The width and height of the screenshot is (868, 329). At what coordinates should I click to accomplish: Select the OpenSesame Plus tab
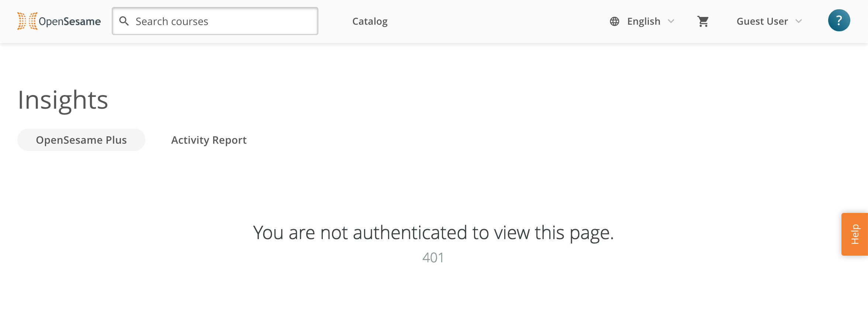coord(81,140)
